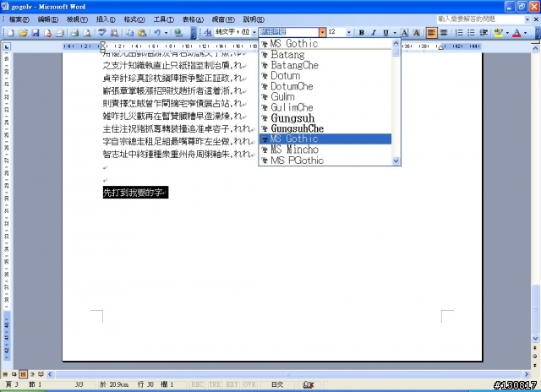Undo the last action
The image size is (541, 392).
point(157,33)
